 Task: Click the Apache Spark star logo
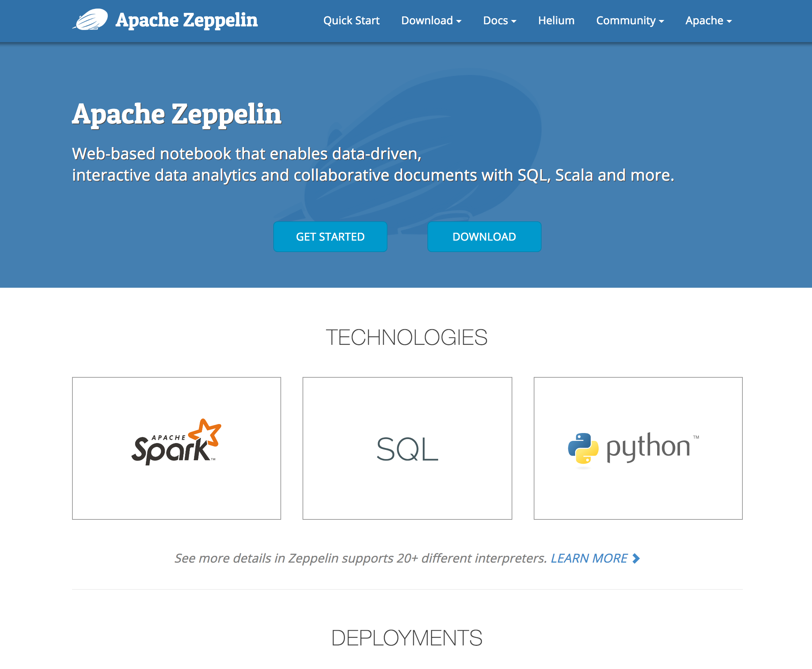pos(205,432)
